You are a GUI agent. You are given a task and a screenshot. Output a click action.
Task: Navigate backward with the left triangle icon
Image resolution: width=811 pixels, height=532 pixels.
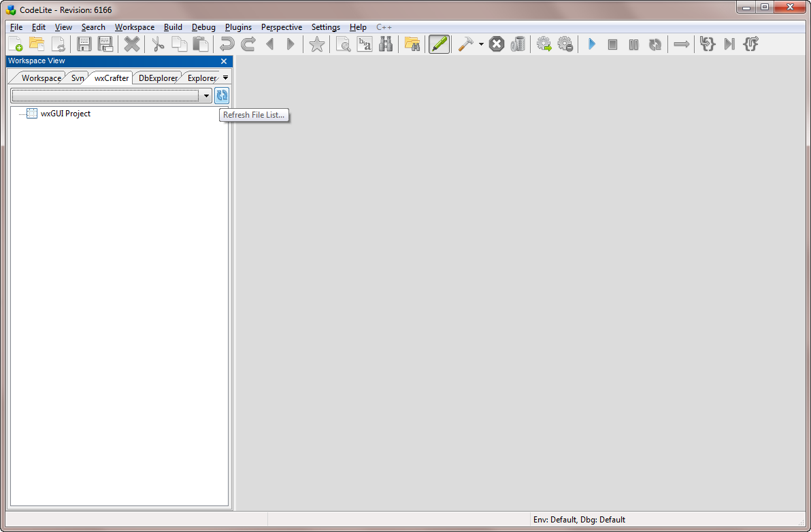click(x=269, y=44)
